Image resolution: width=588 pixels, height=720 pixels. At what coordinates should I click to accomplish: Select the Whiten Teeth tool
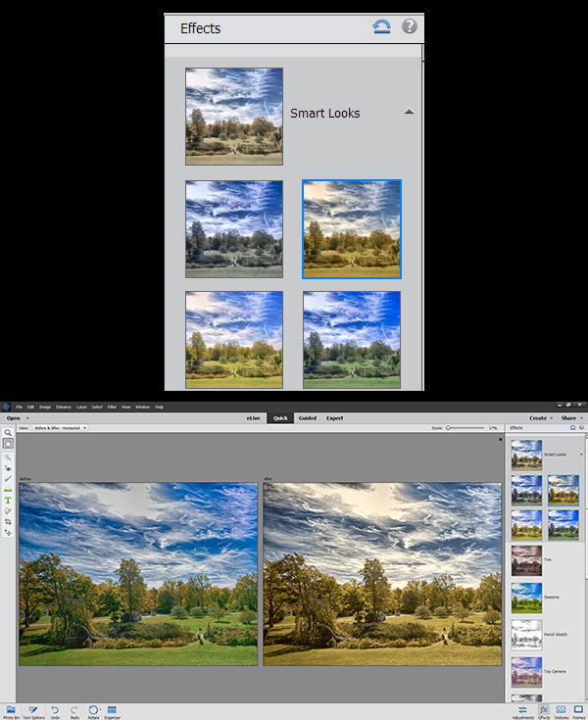[x=8, y=479]
